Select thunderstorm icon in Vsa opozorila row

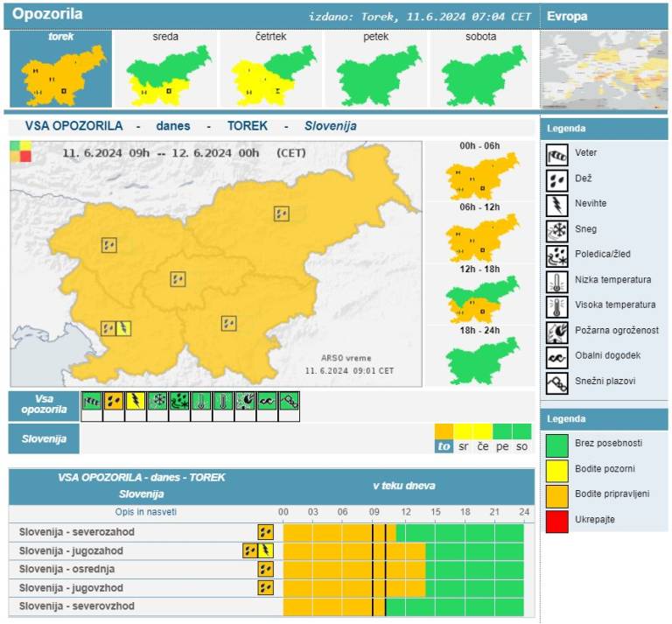(x=136, y=402)
